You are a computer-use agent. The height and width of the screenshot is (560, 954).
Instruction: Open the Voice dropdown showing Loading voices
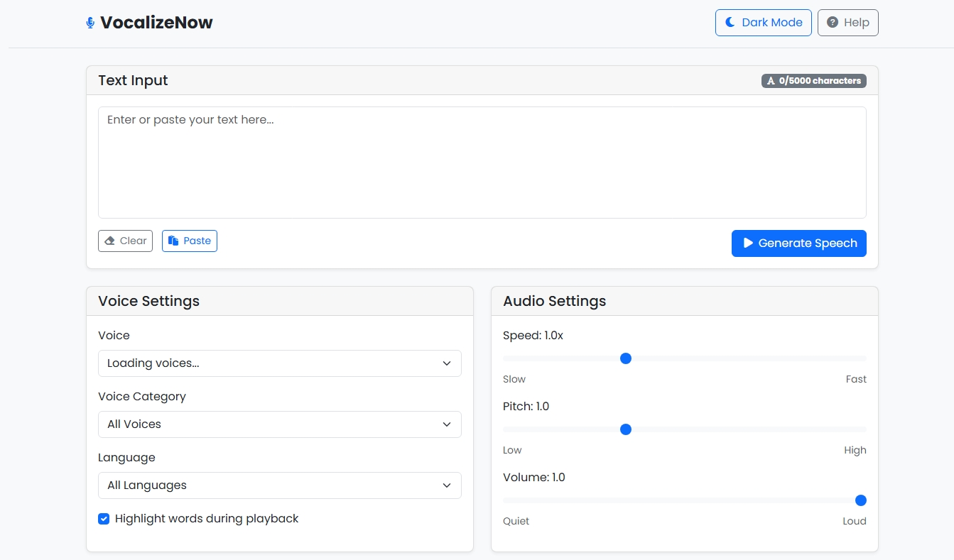pyautogui.click(x=280, y=363)
